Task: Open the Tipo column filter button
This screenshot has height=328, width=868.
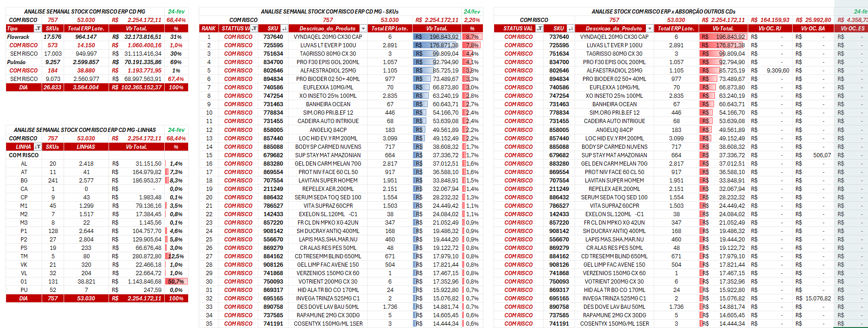Action: click(x=38, y=29)
